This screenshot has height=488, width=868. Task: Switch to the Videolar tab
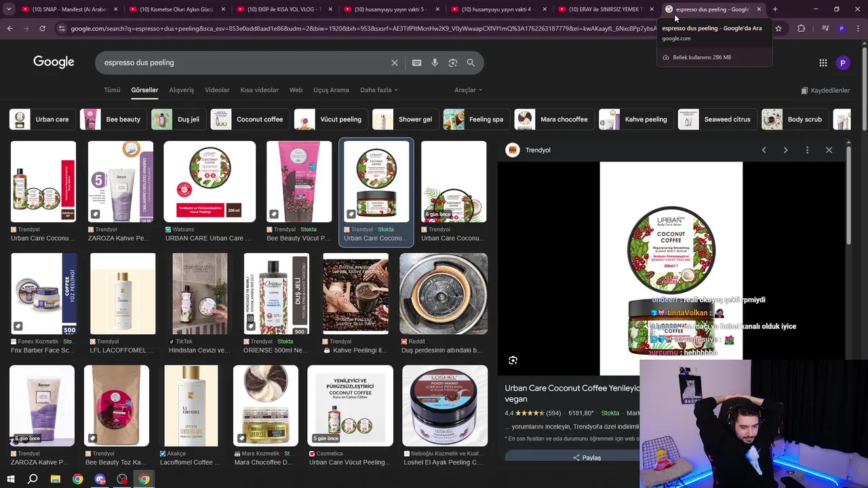(x=217, y=90)
